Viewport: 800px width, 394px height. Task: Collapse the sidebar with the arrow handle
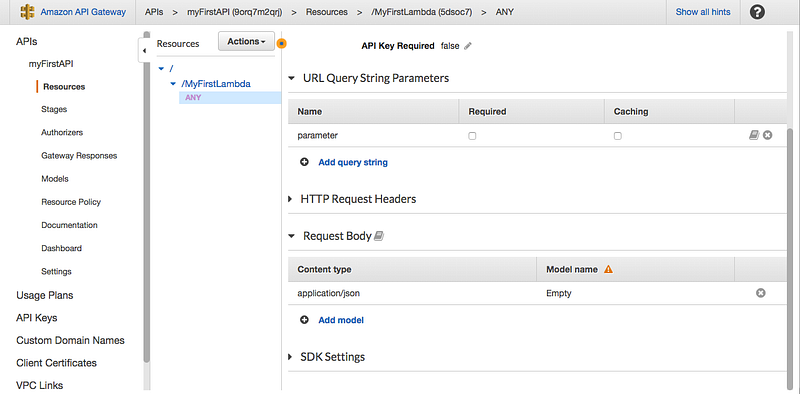(x=144, y=51)
